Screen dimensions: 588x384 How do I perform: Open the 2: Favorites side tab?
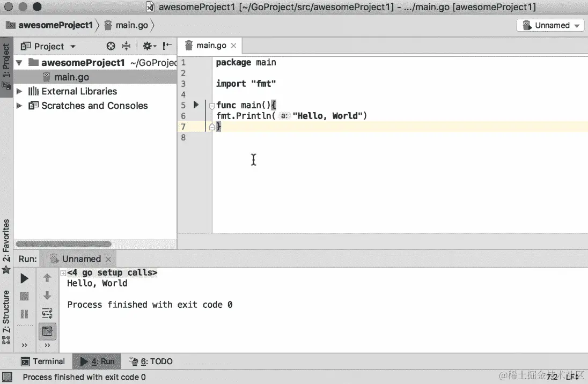click(x=6, y=246)
